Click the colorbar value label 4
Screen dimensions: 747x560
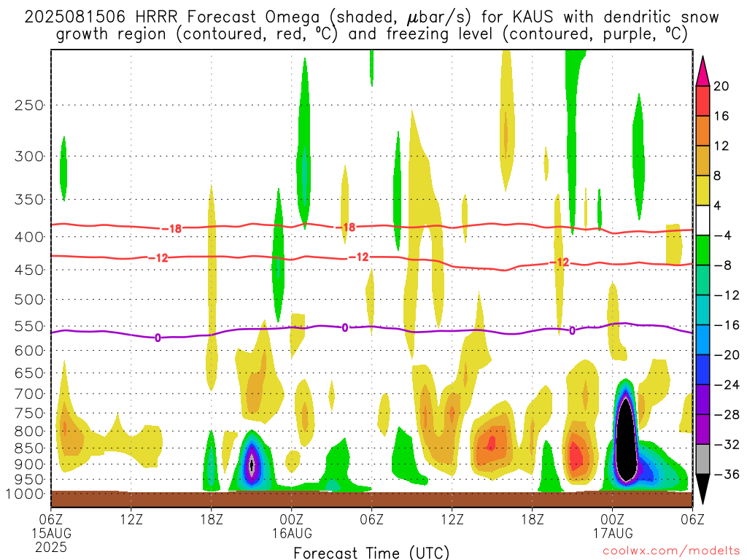point(718,206)
